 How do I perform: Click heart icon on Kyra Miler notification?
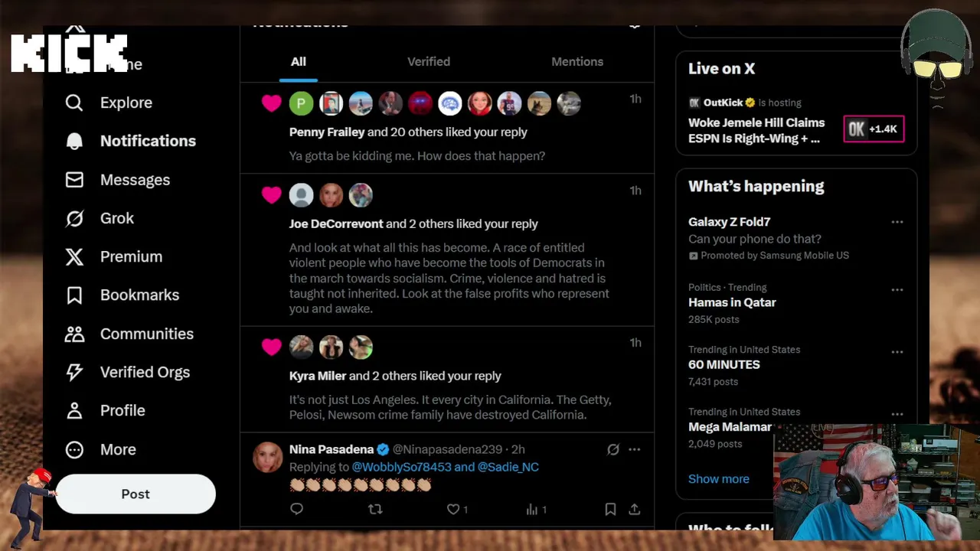coord(271,347)
